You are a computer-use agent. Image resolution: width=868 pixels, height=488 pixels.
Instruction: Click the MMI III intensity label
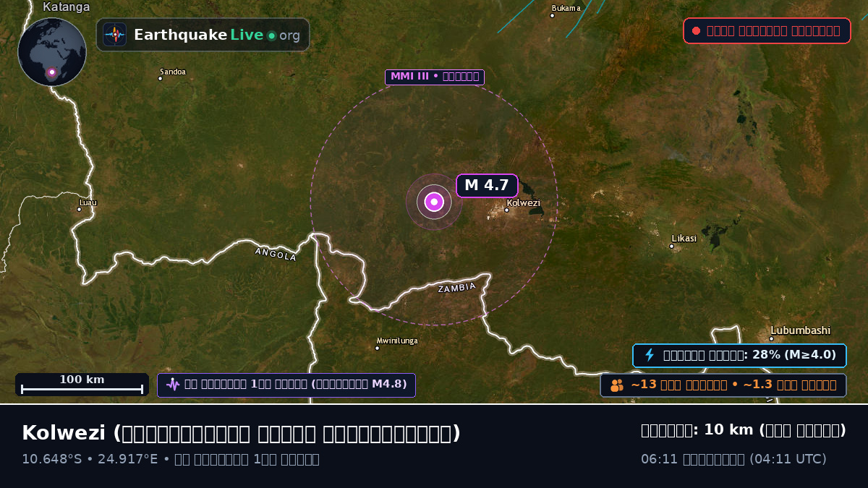435,77
